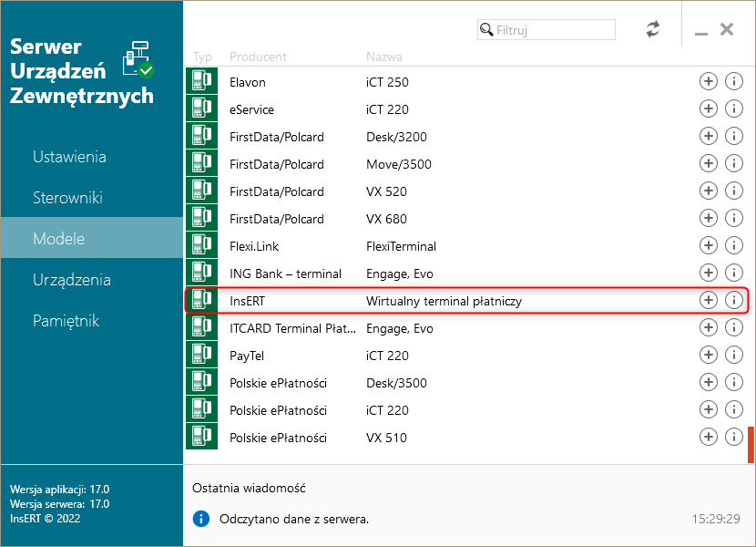
Task: Go to the Urządzenia section
Action: [72, 280]
